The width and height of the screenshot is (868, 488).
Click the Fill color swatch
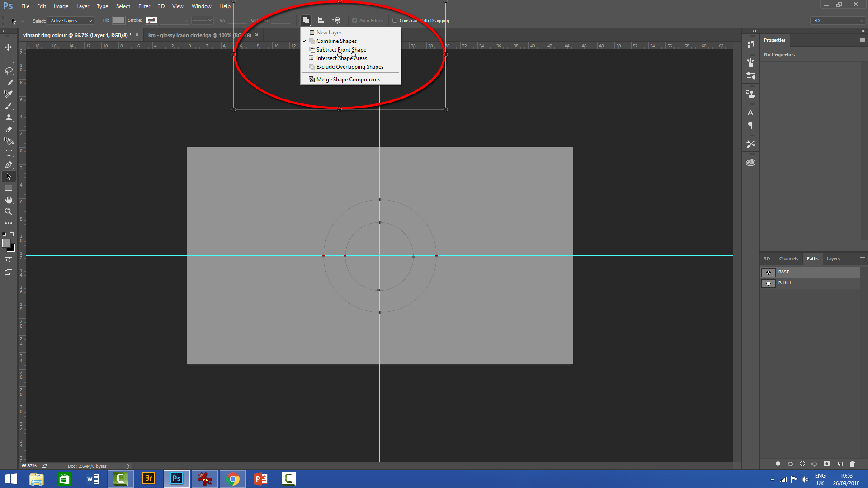118,20
